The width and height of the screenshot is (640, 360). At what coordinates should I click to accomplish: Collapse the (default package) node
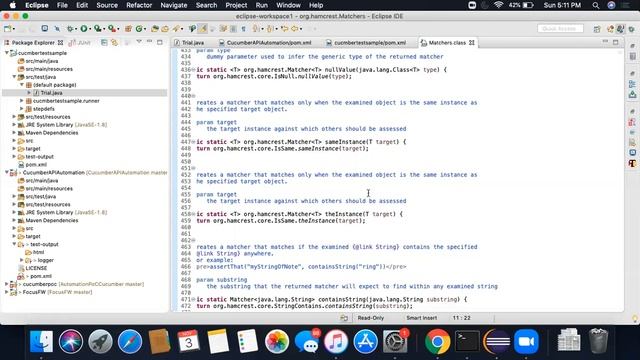click(22, 85)
